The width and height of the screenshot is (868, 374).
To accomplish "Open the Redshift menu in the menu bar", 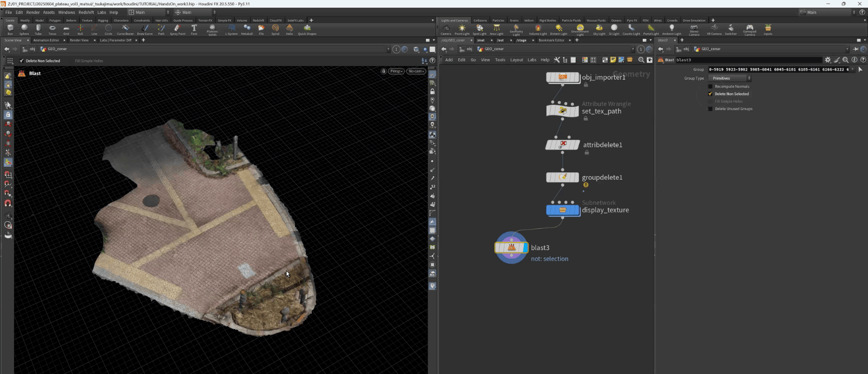I will [x=86, y=12].
